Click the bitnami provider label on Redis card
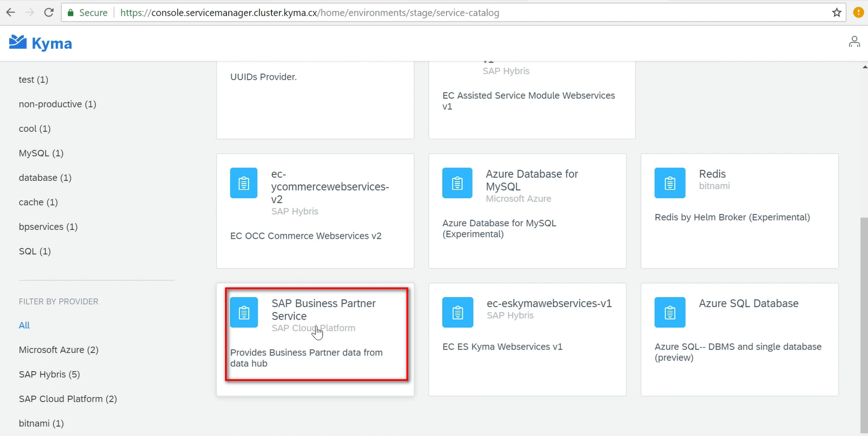Image resolution: width=868 pixels, height=436 pixels. tap(715, 186)
